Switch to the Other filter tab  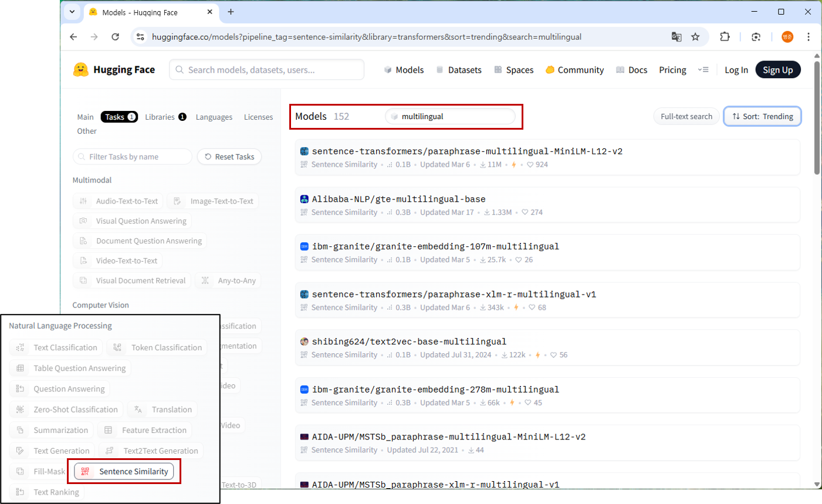(87, 131)
